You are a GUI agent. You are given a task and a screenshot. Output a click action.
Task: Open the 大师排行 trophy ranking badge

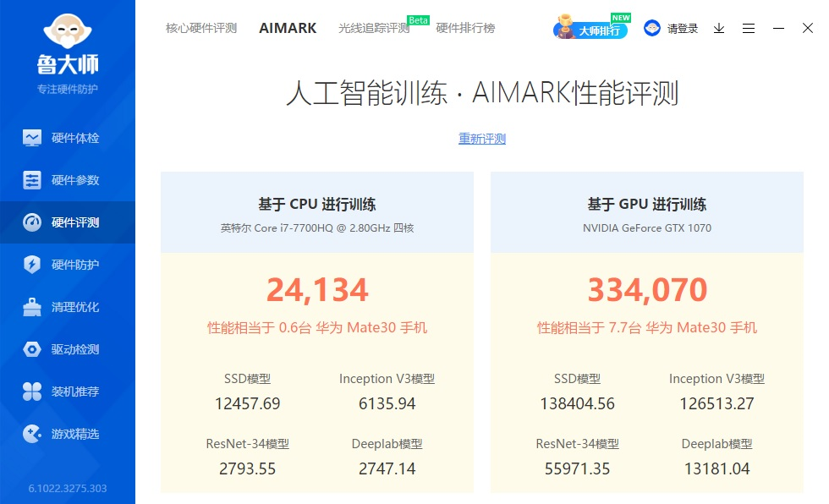pos(590,28)
